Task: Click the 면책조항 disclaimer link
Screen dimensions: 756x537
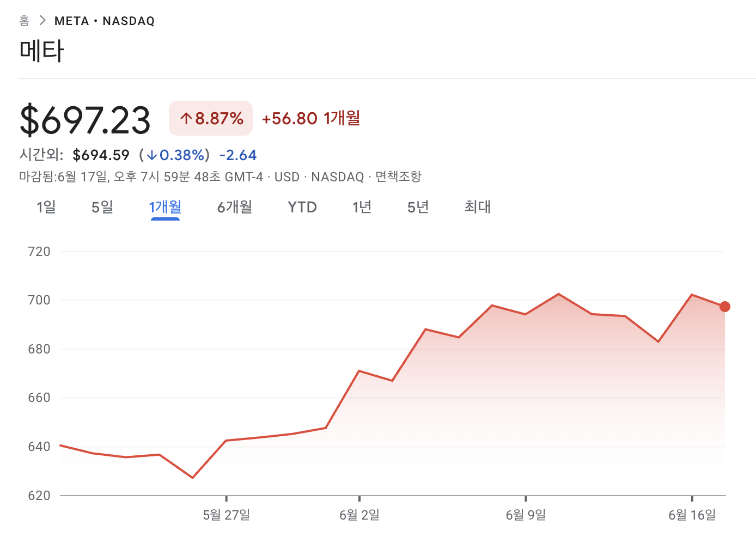Action: (398, 176)
